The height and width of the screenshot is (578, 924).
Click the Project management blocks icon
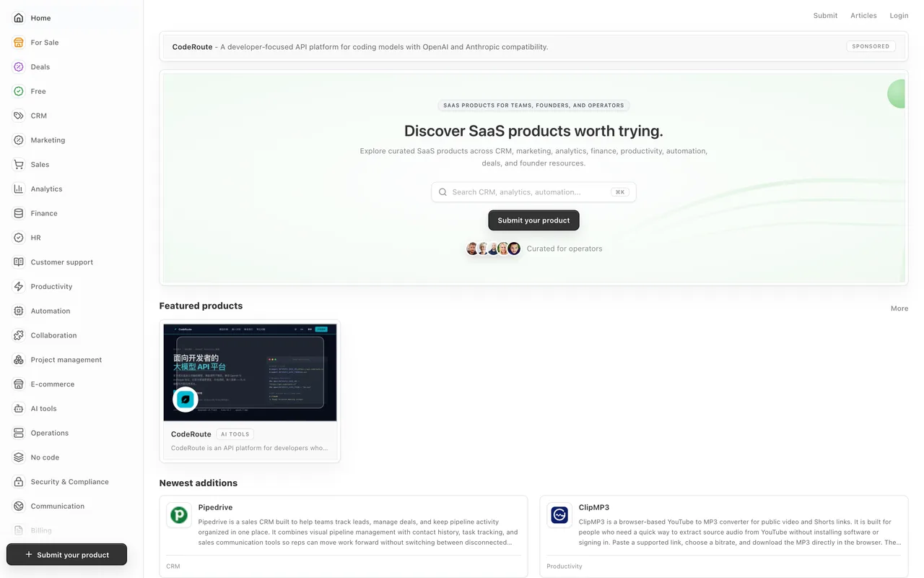[19, 360]
